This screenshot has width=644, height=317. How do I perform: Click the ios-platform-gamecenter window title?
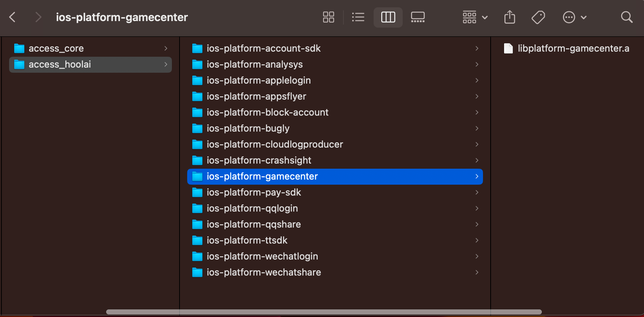(x=122, y=17)
